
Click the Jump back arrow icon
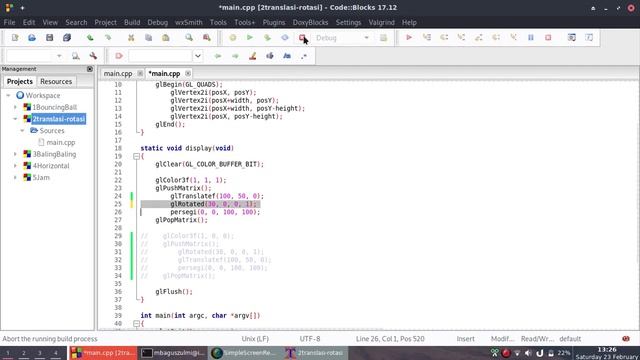pyautogui.click(x=218, y=56)
